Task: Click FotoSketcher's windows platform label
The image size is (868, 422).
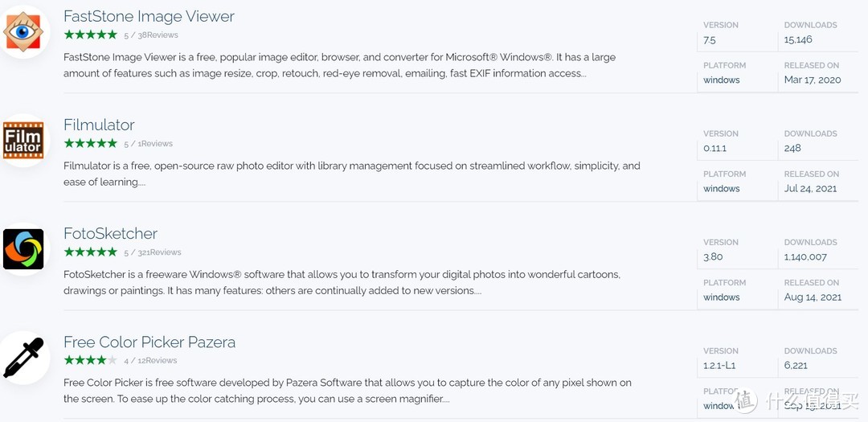Action: pos(721,297)
